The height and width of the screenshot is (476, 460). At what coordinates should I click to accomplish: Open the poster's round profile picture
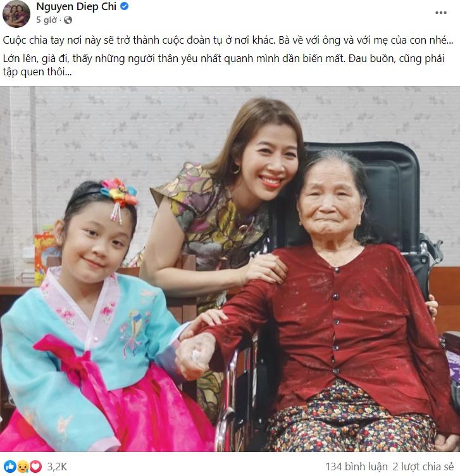click(x=16, y=14)
